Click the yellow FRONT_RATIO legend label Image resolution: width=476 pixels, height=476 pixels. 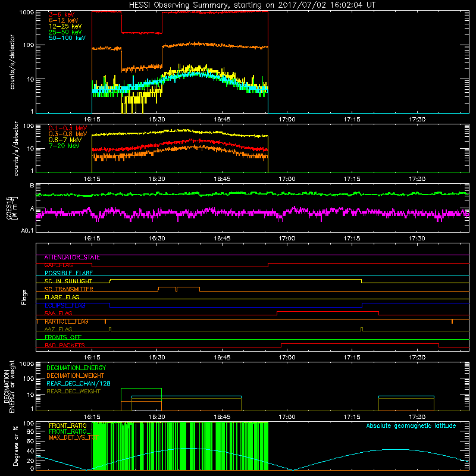tap(68, 425)
